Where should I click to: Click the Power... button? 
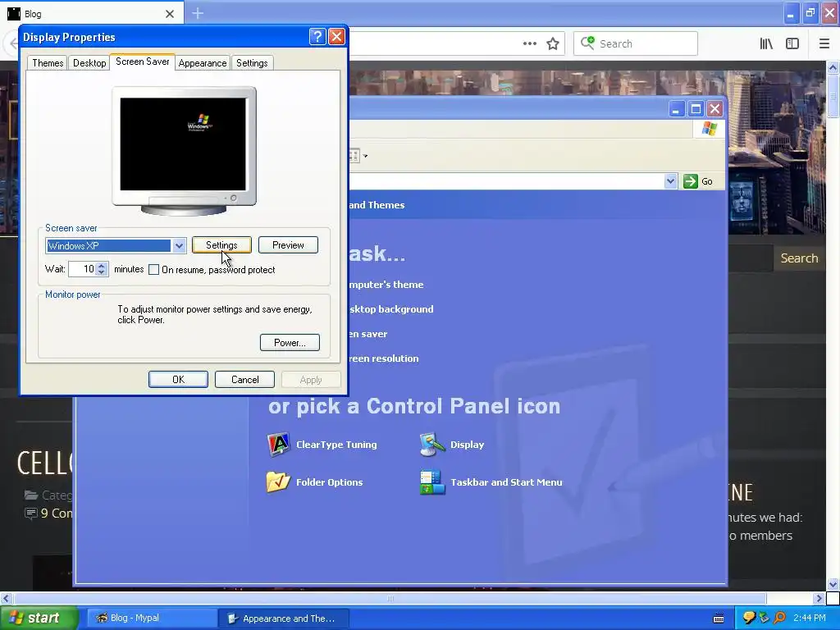coord(290,342)
